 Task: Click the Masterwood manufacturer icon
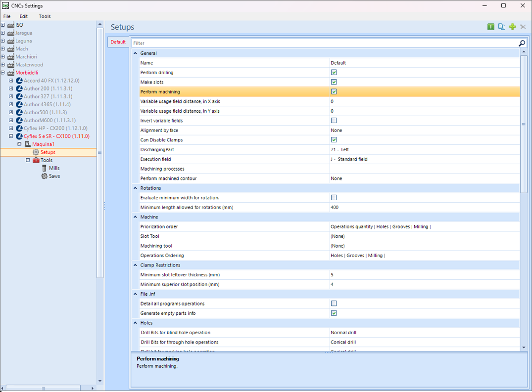pyautogui.click(x=11, y=65)
